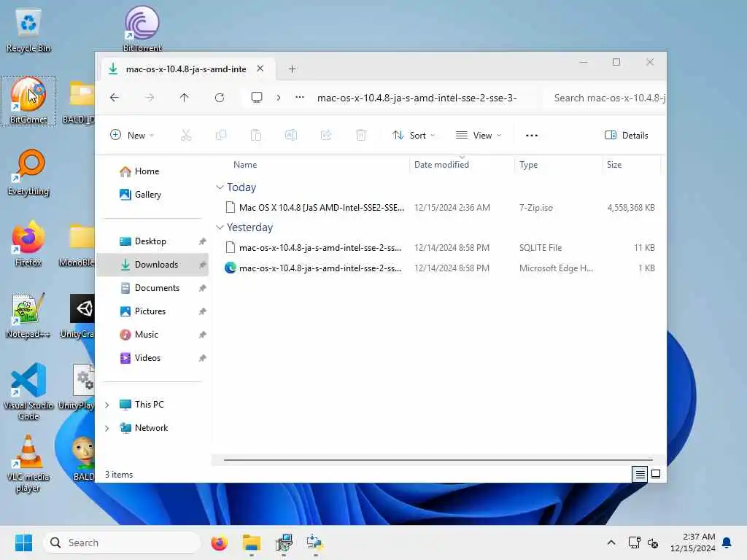747x560 pixels.
Task: Select VLC media player desktop shortcut
Action: tap(28, 464)
